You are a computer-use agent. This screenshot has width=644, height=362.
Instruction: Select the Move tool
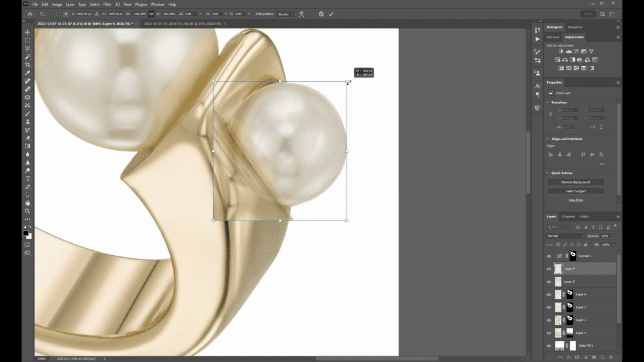[28, 32]
